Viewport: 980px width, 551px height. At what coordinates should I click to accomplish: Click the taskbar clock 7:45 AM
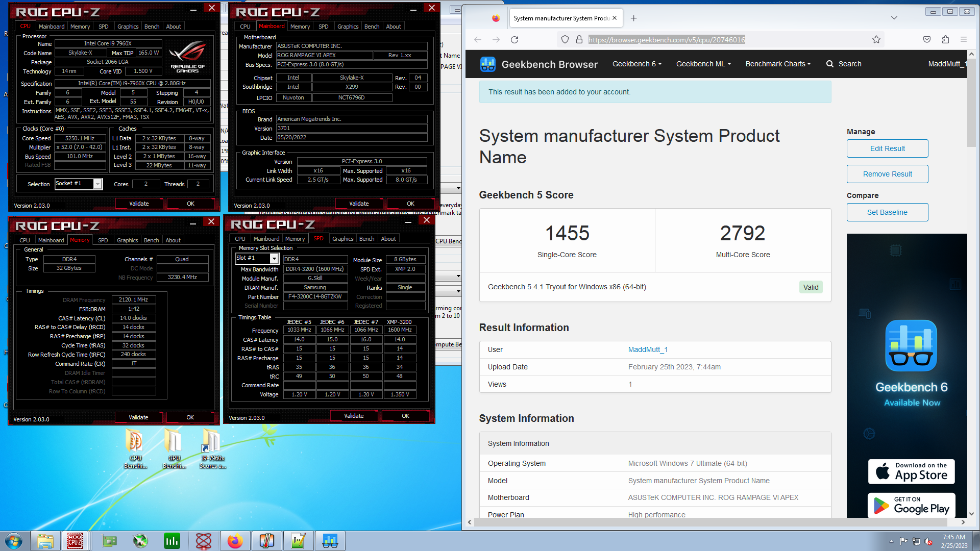click(x=954, y=537)
